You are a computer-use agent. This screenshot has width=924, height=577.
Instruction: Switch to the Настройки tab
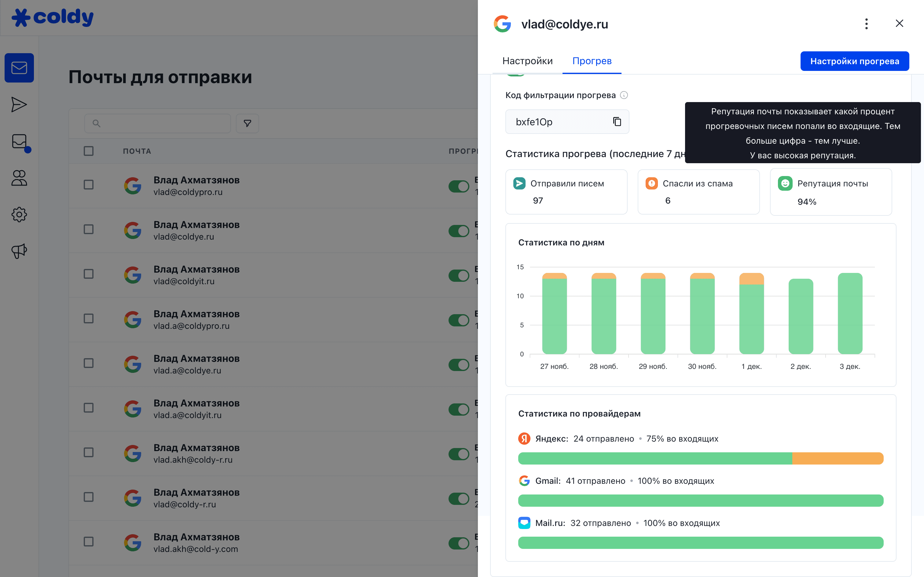click(527, 61)
